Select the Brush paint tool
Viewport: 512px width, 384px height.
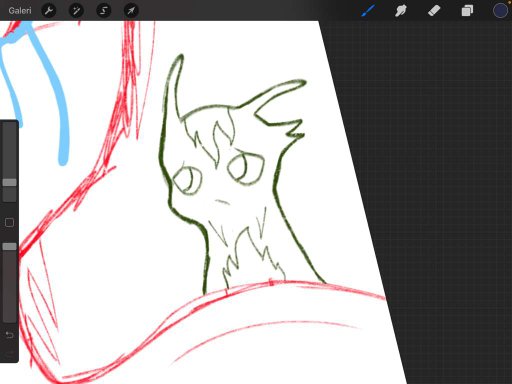click(x=368, y=10)
